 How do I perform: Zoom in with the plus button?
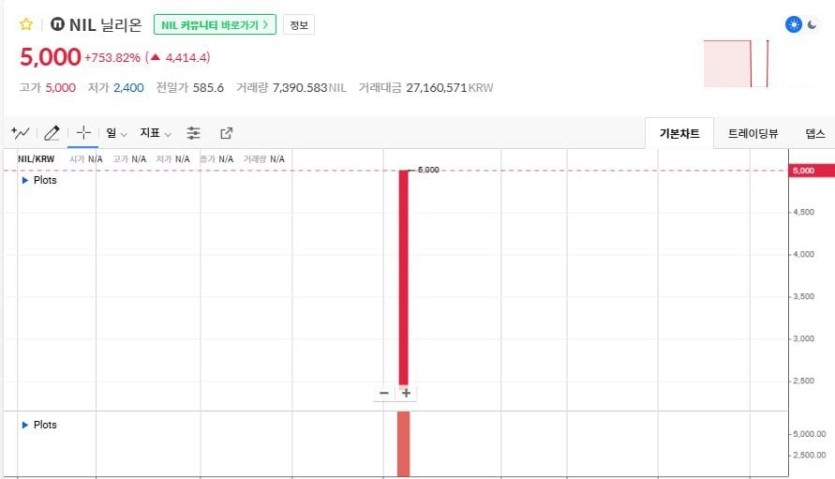[406, 393]
